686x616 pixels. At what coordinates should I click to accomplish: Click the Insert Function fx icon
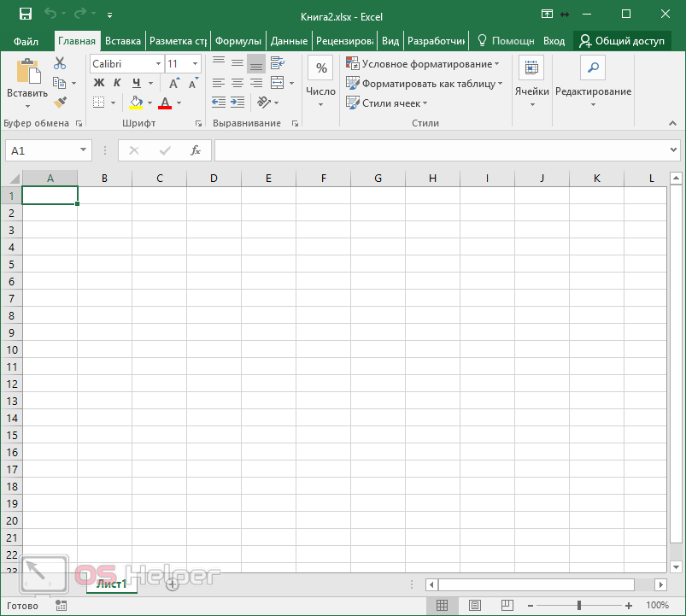click(195, 150)
